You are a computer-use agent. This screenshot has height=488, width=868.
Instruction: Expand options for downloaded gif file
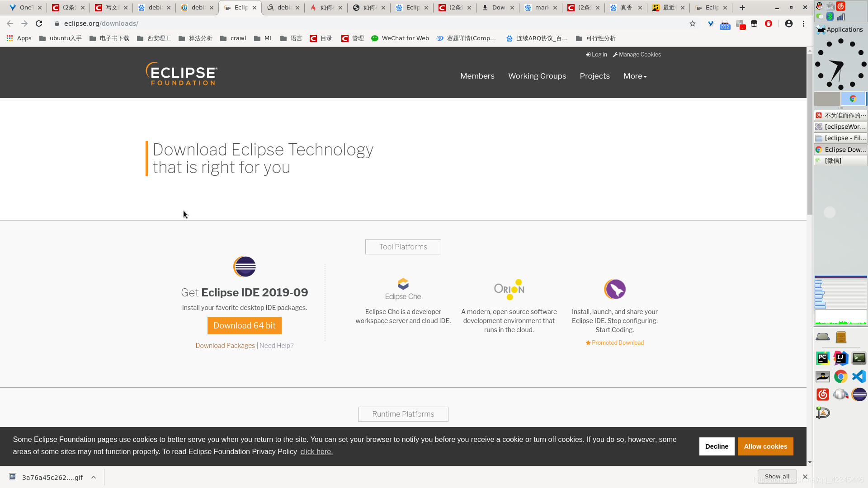point(94,477)
